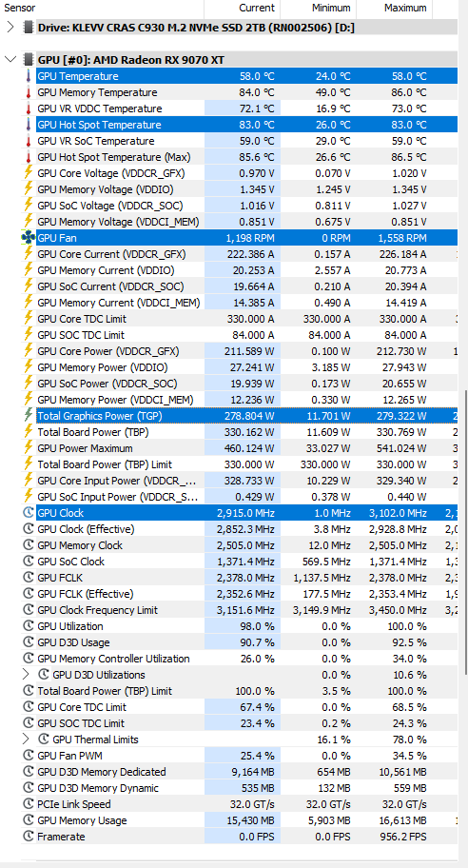This screenshot has height=868, width=468.
Task: Click the lightning icon beside Total Board Power (TBP) in watts
Action: pos(29,432)
